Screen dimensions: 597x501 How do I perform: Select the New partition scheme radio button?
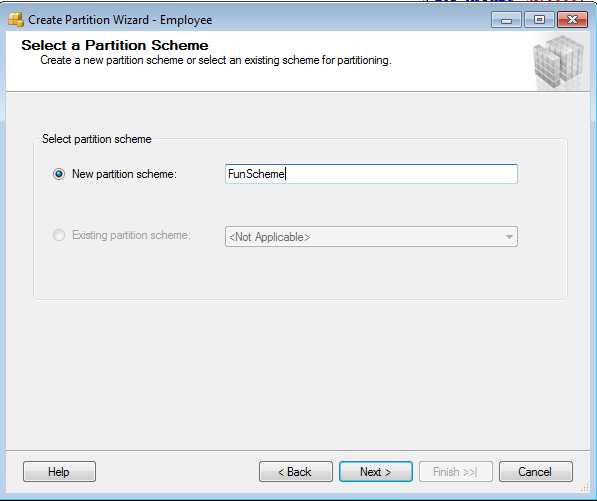point(59,174)
